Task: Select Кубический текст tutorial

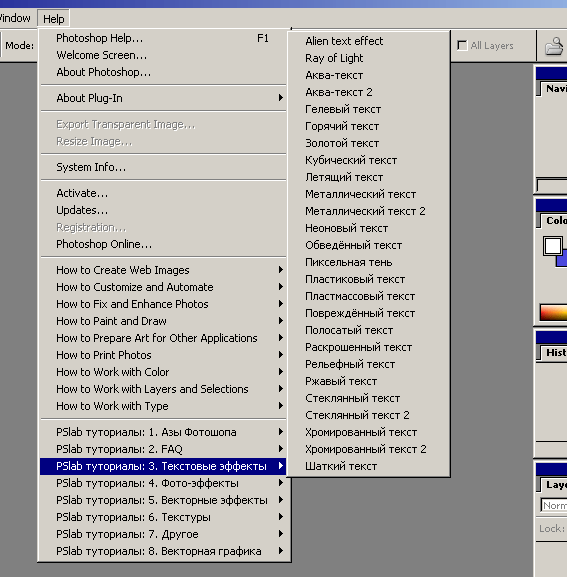Action: (x=369, y=160)
